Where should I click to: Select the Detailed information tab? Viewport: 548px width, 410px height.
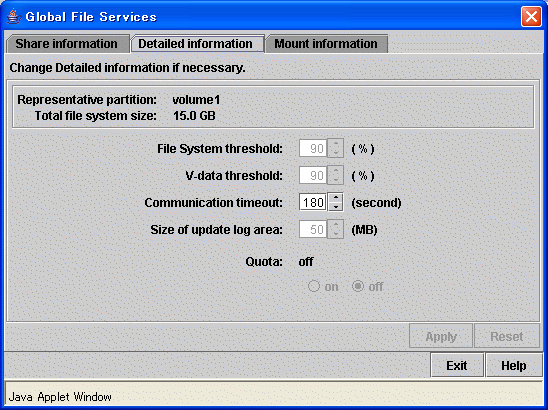(x=197, y=44)
